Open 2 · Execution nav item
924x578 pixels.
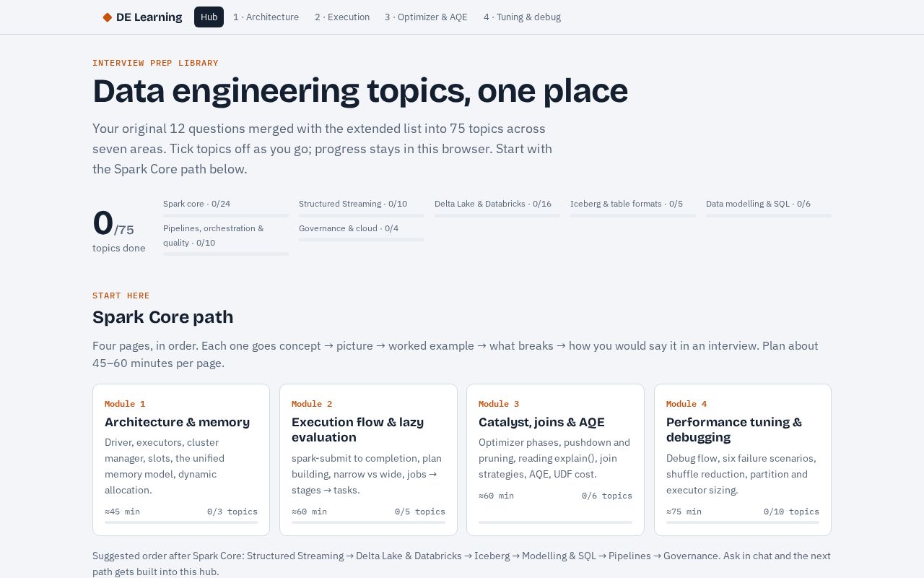(342, 17)
